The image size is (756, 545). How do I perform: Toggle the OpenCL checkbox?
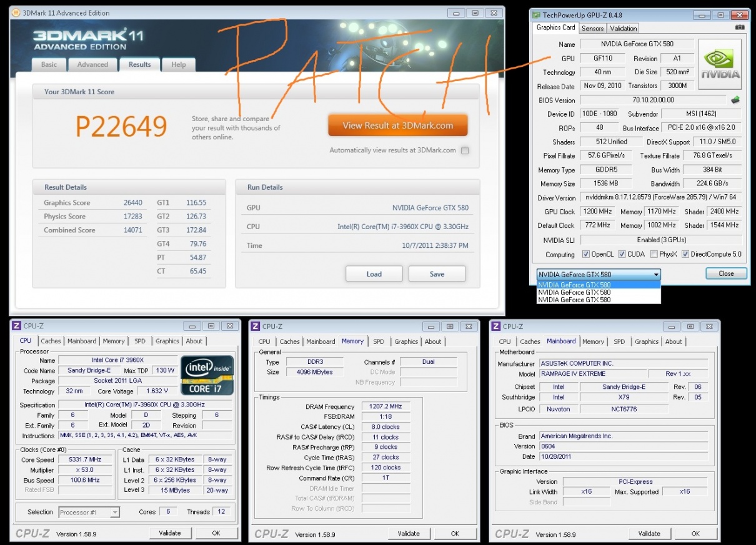pyautogui.click(x=585, y=254)
